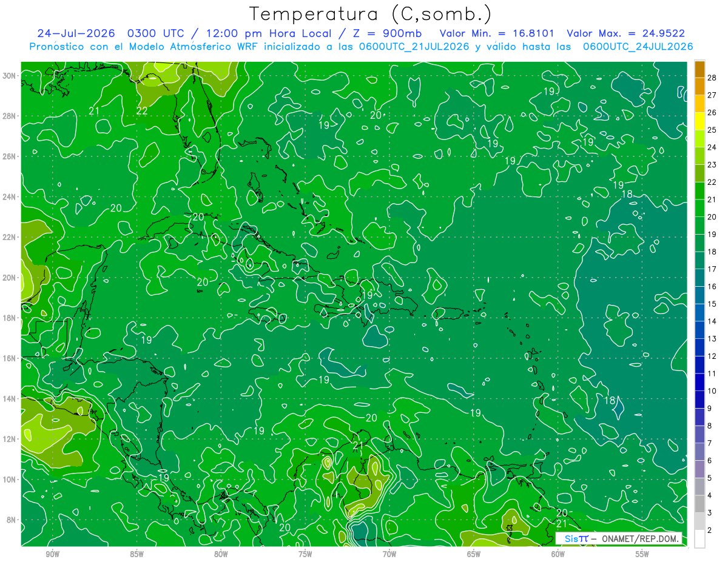Click the legend value 27
The height and width of the screenshot is (562, 728).
tap(712, 95)
